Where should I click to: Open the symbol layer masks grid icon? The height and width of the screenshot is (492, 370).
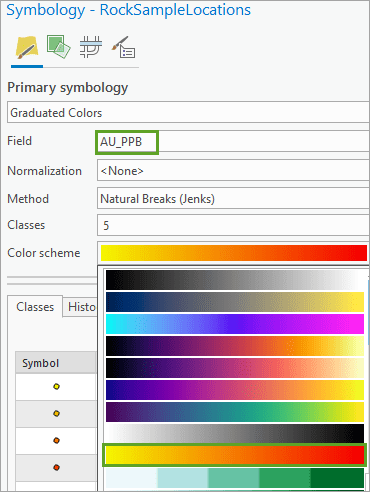pyautogui.click(x=90, y=47)
